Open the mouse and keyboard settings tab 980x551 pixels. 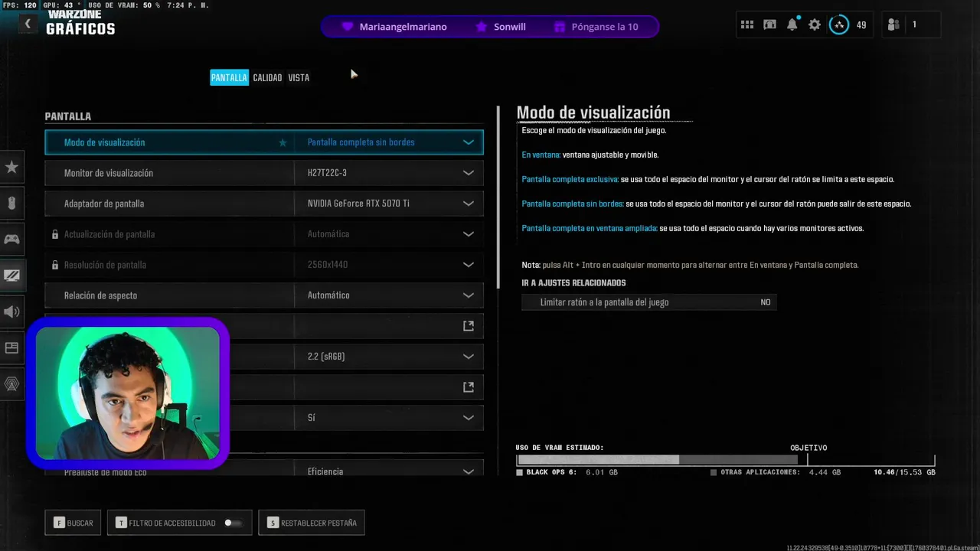click(11, 203)
